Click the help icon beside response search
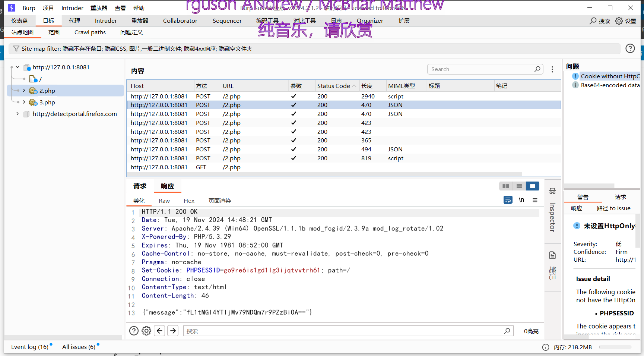 tap(134, 331)
